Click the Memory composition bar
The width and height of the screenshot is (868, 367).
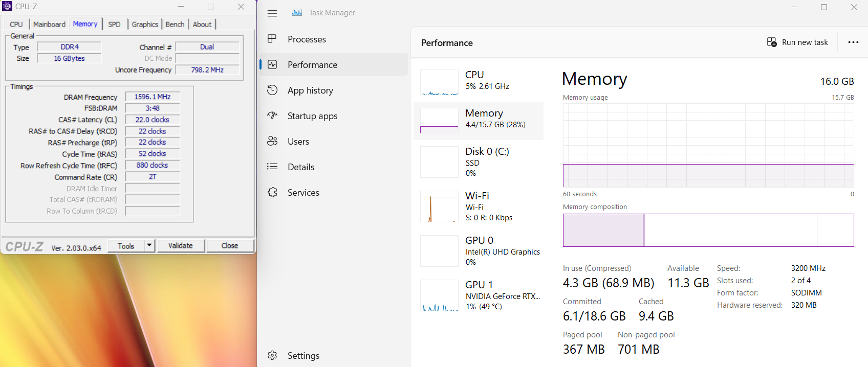tap(708, 230)
